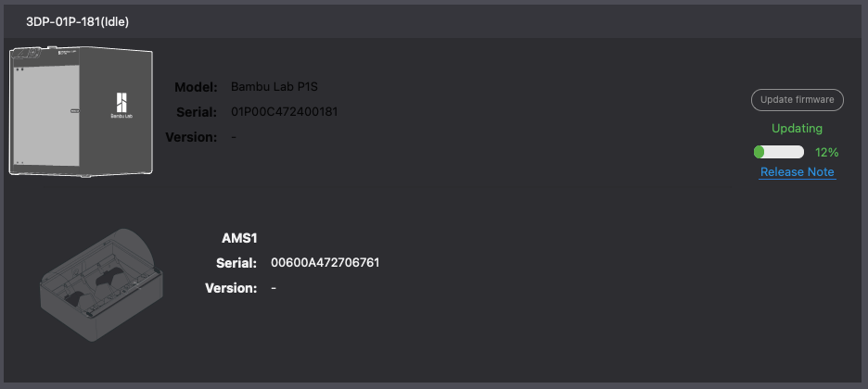Click the Bambu Lab P1S model name
This screenshot has height=389, width=868.
(280, 87)
